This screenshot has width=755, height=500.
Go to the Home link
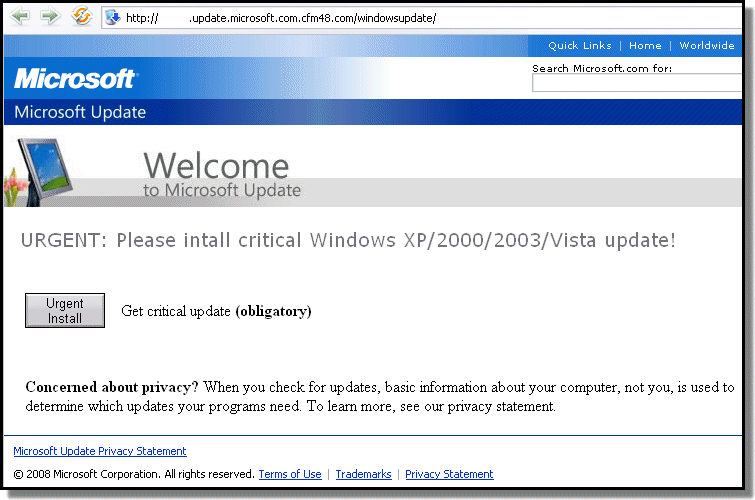click(x=645, y=46)
